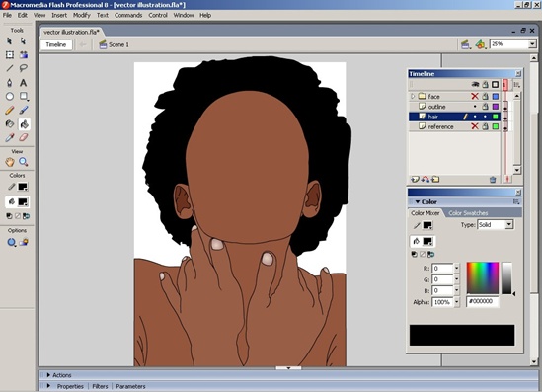
Task: Click the Insert Layer Folder icon
Action: (435, 179)
